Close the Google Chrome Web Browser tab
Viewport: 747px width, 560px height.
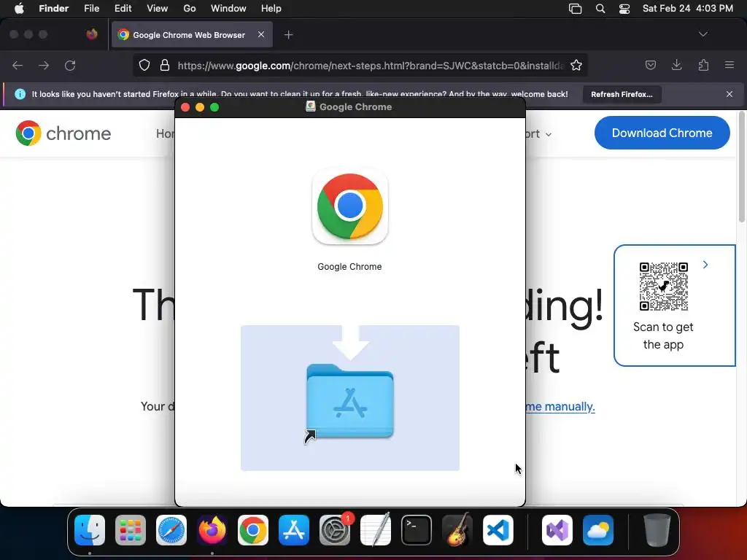pos(261,34)
